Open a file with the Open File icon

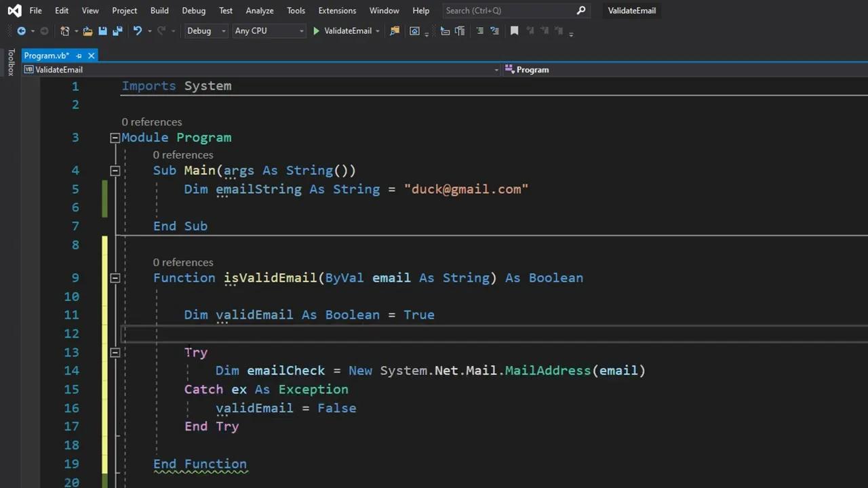(87, 30)
